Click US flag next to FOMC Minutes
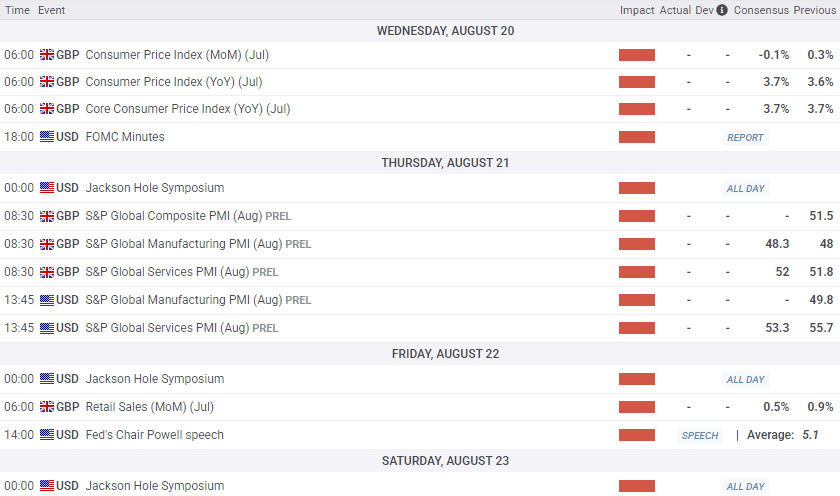 (x=47, y=137)
